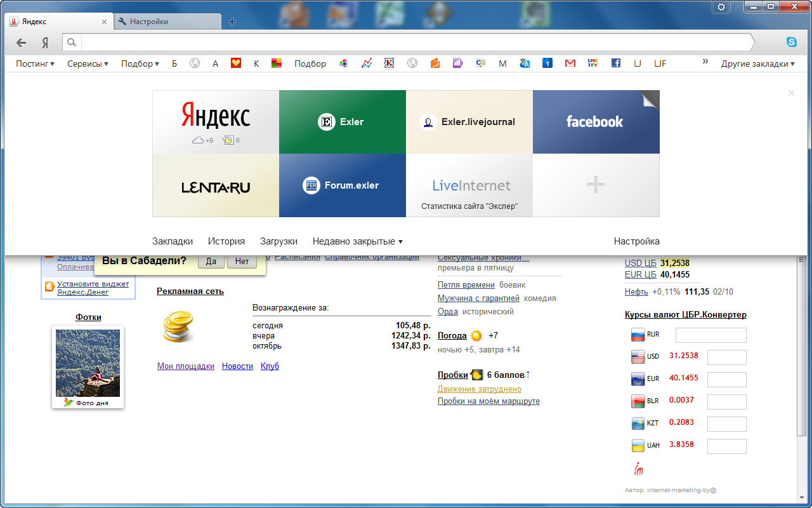
Task: Open История from the tableau menu
Action: [x=226, y=241]
